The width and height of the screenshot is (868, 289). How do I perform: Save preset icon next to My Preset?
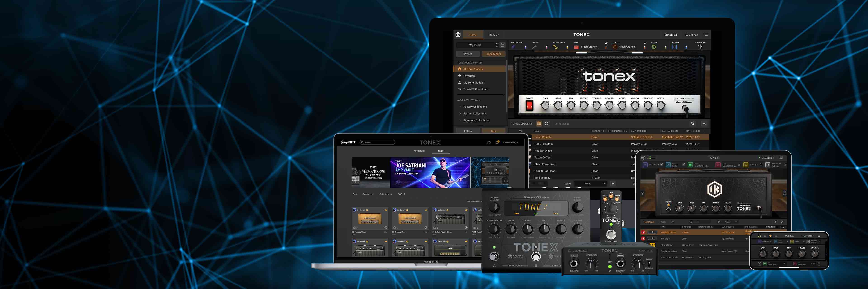tap(502, 45)
